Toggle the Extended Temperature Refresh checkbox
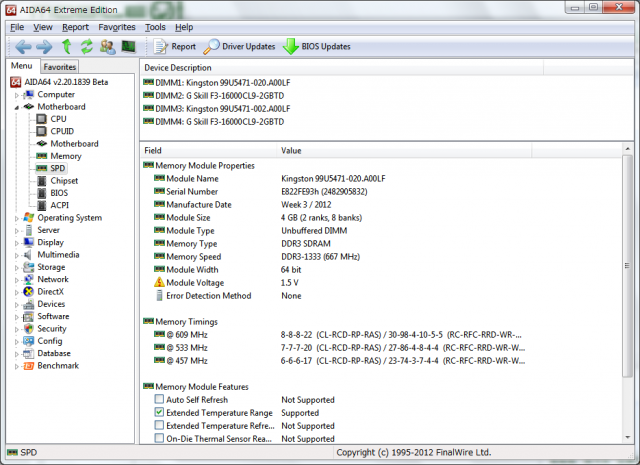The image size is (640, 465). [x=159, y=425]
